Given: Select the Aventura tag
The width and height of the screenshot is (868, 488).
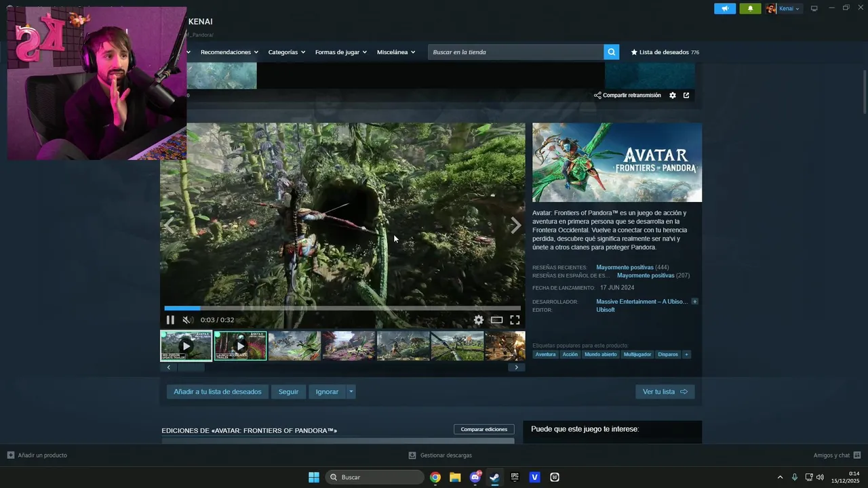Looking at the screenshot, I should 545,354.
